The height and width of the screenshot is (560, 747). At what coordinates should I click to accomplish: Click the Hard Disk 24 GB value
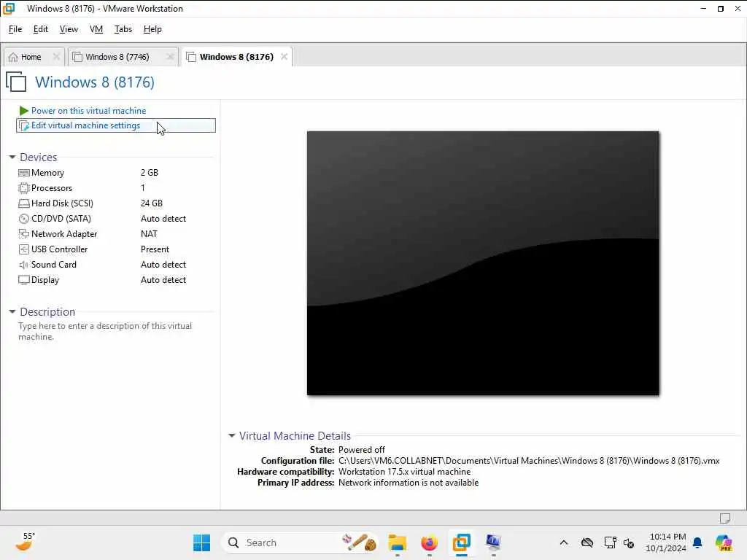coord(152,203)
